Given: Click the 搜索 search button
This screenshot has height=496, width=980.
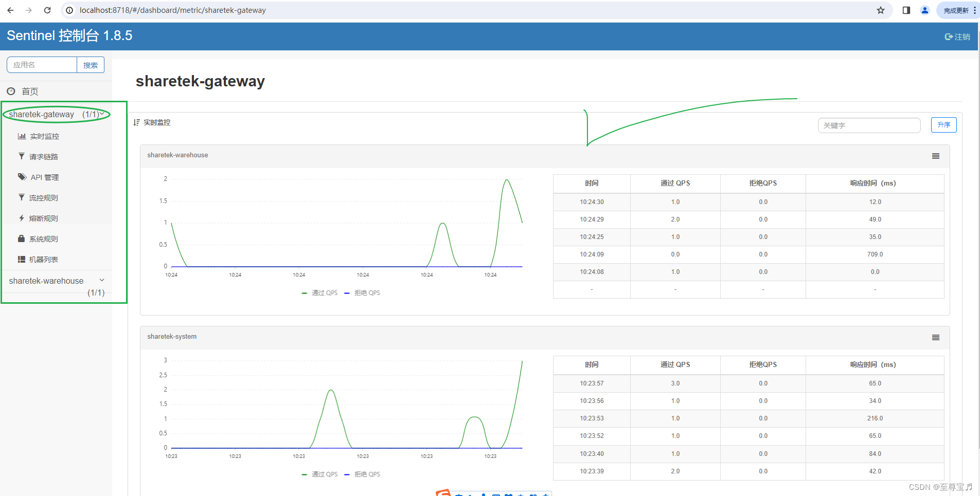Looking at the screenshot, I should point(91,65).
